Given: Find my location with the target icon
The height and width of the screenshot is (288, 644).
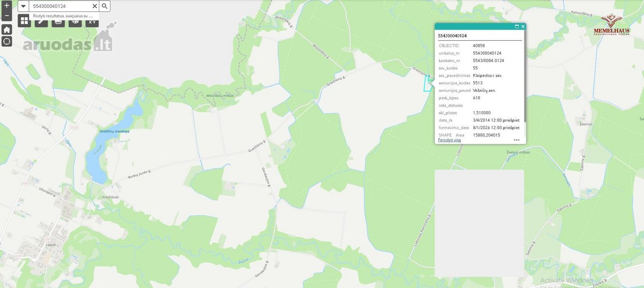Looking at the screenshot, I should (6, 41).
